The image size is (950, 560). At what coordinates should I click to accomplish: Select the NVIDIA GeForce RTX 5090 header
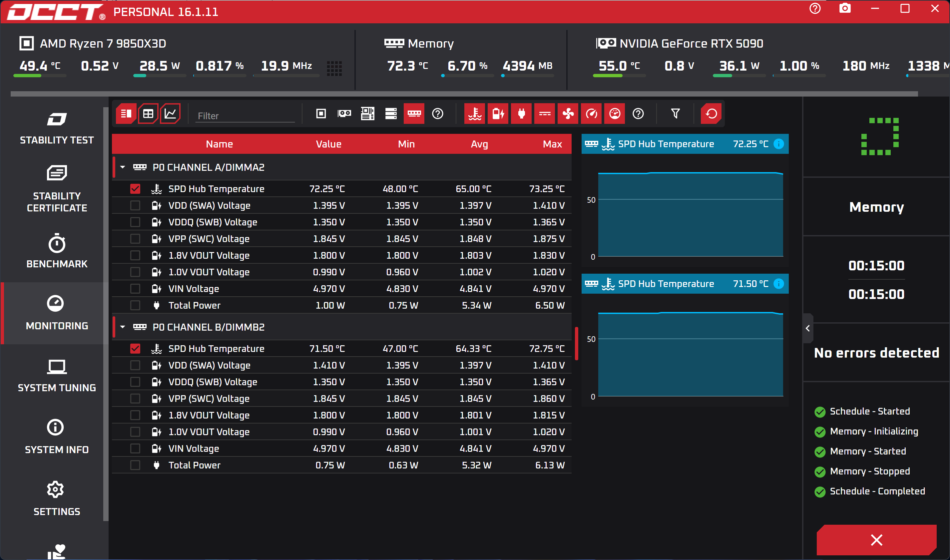(680, 43)
